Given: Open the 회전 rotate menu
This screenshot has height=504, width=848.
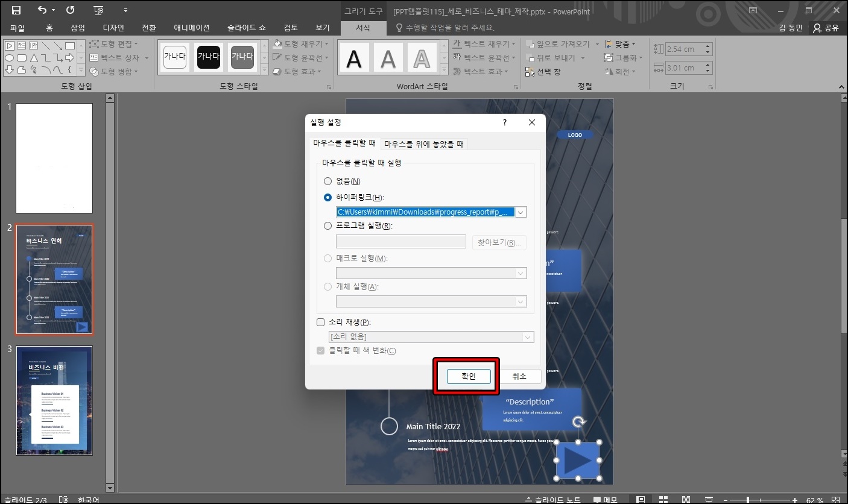Looking at the screenshot, I should [620, 72].
